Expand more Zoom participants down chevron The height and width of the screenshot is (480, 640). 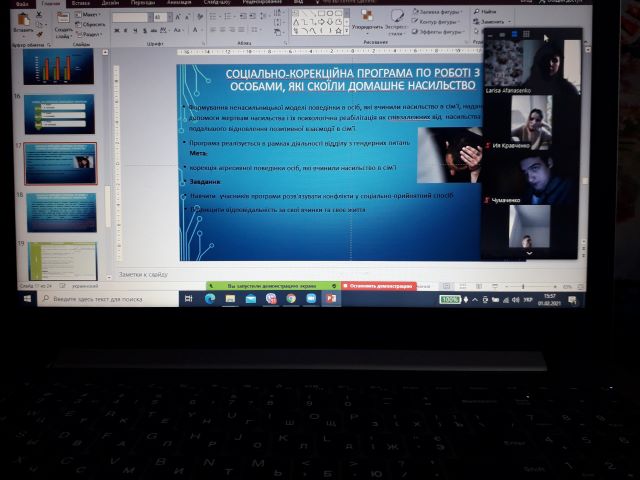click(x=529, y=253)
